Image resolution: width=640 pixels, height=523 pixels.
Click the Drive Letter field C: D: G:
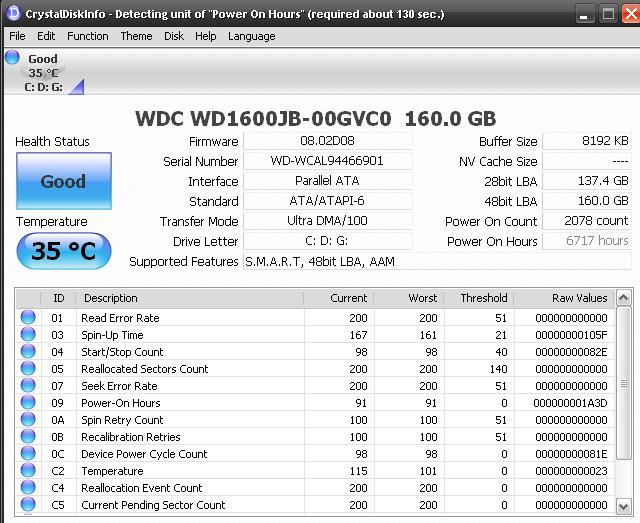328,241
